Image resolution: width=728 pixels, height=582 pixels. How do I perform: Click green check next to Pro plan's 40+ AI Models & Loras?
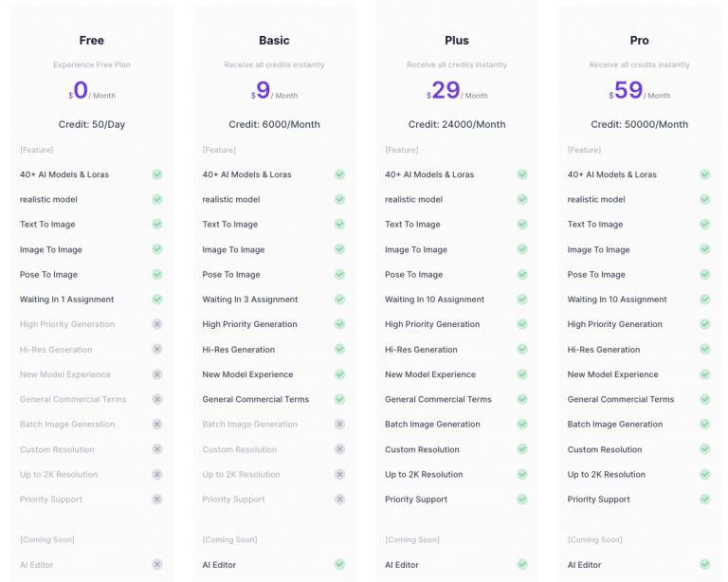tap(704, 174)
